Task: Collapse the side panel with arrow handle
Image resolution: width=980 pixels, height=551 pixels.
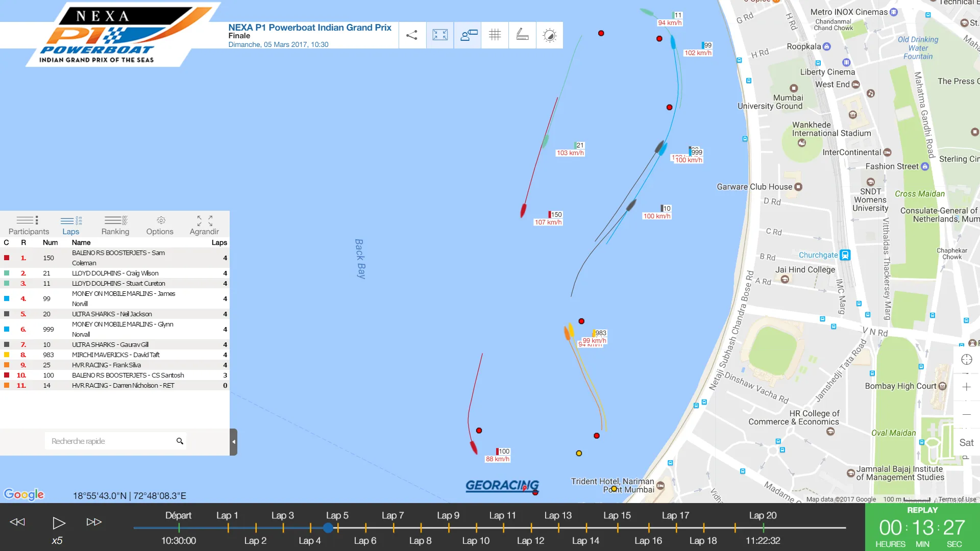Action: [x=234, y=442]
